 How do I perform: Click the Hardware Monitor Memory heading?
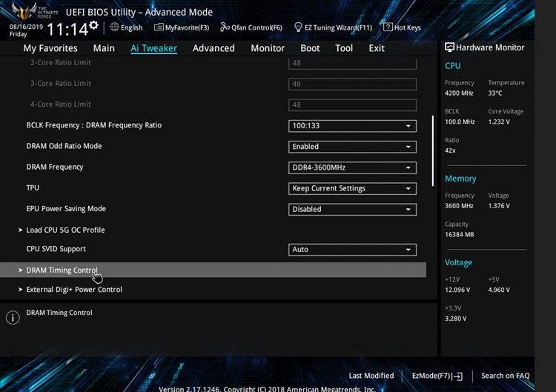point(460,179)
